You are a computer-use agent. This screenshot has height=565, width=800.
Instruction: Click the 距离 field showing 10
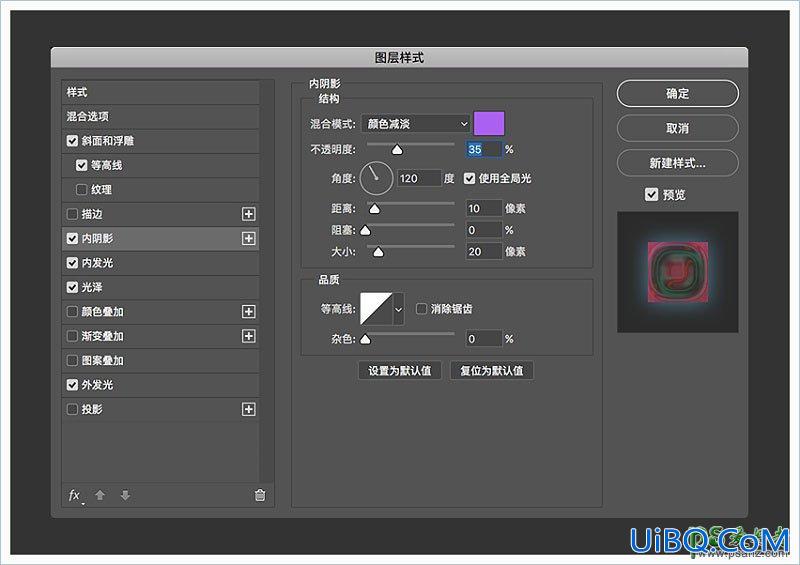[x=484, y=208]
